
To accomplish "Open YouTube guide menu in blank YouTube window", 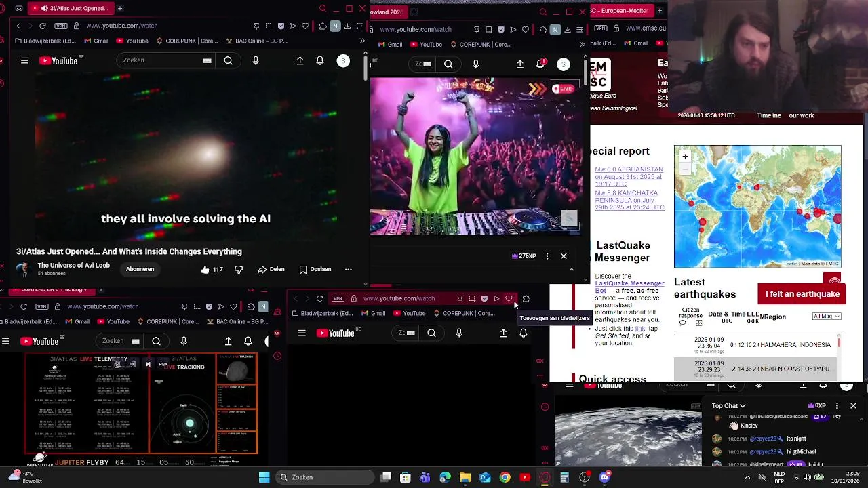I will pyautogui.click(x=302, y=333).
